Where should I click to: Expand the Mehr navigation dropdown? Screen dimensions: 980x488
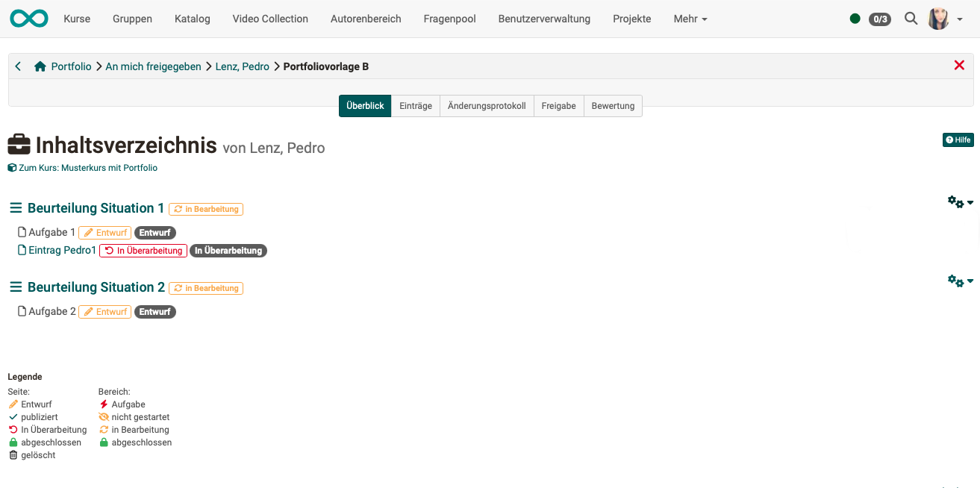pos(690,19)
